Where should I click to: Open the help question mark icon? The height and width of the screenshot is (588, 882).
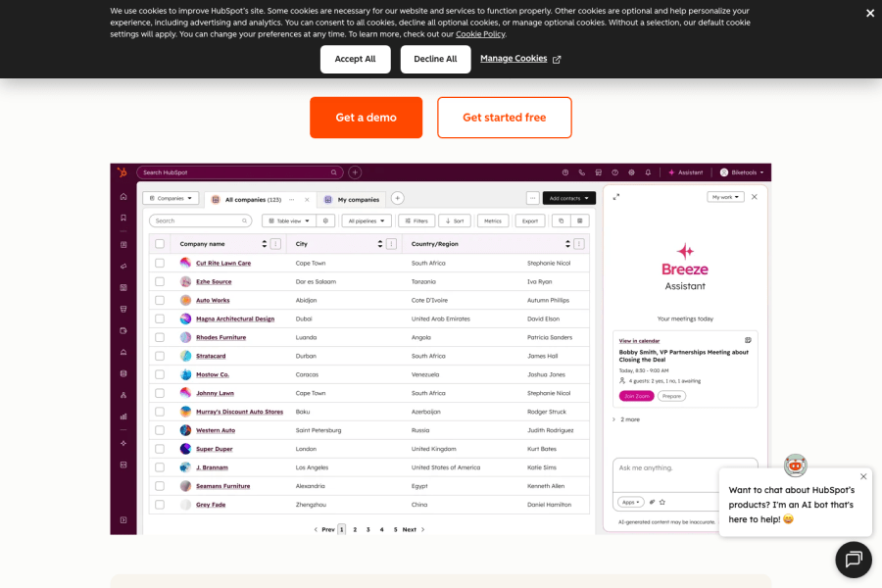(614, 172)
